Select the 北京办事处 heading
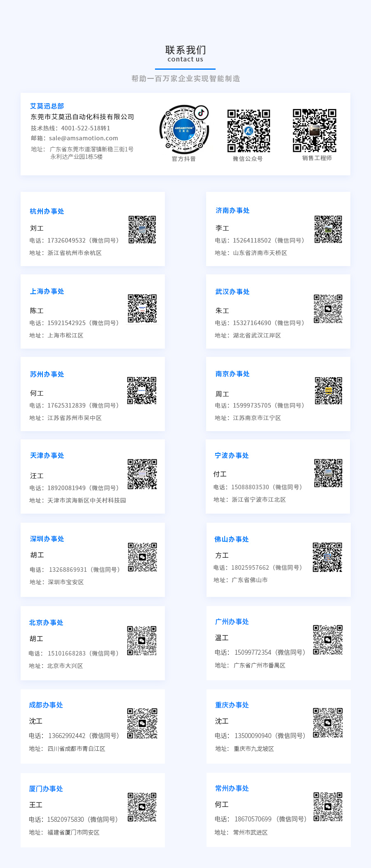 tap(46, 623)
